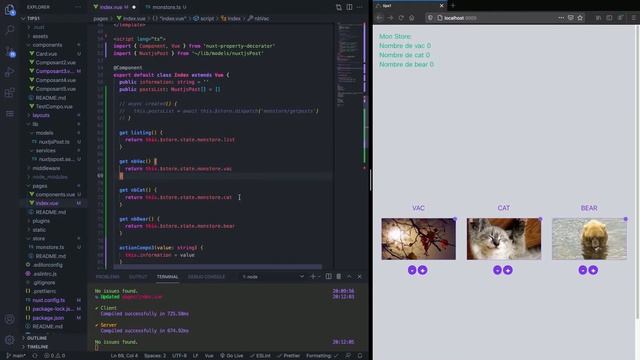Click the VAC image thumbnail

[418, 239]
